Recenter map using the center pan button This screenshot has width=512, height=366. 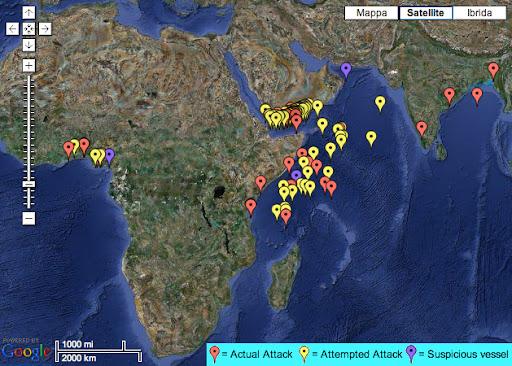(29, 29)
